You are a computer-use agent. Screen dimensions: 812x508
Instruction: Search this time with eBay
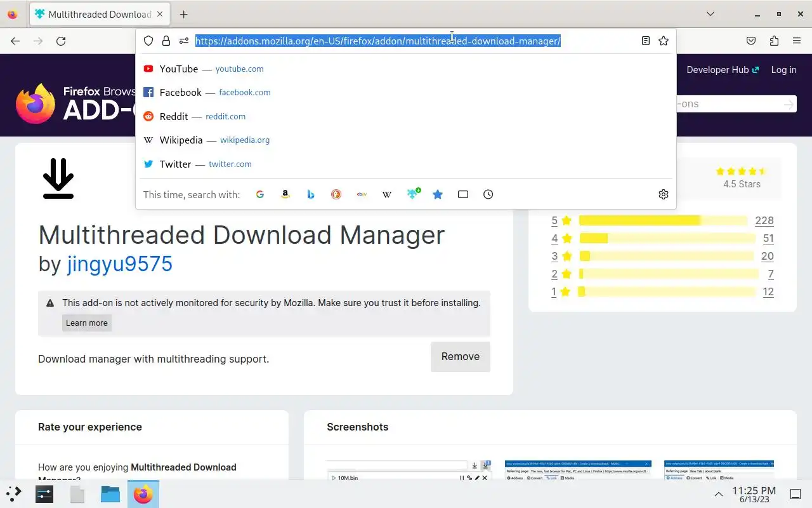[x=362, y=194]
